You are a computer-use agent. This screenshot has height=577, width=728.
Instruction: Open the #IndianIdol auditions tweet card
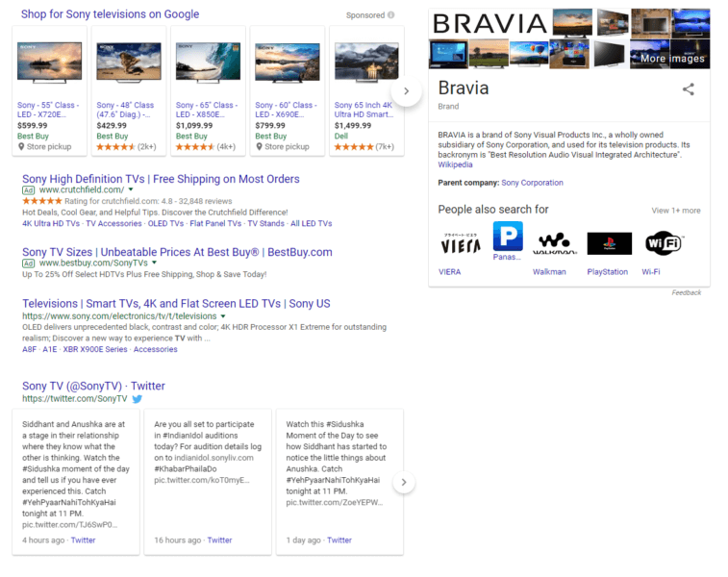(x=208, y=482)
